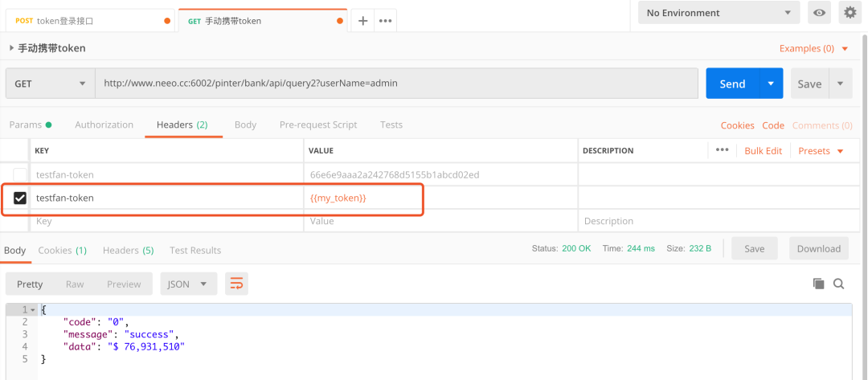This screenshot has width=868, height=380.
Task: Click the "success" message value
Action: [x=149, y=334]
